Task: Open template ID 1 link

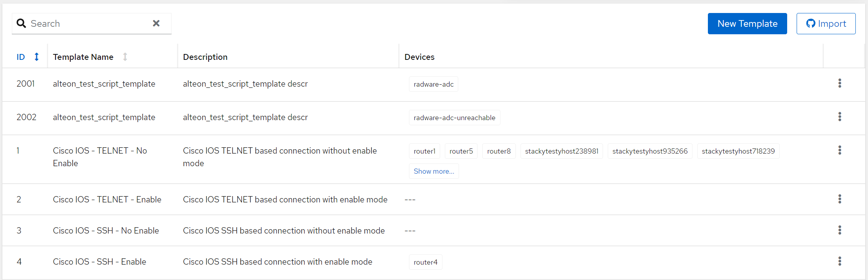Action: click(x=18, y=151)
